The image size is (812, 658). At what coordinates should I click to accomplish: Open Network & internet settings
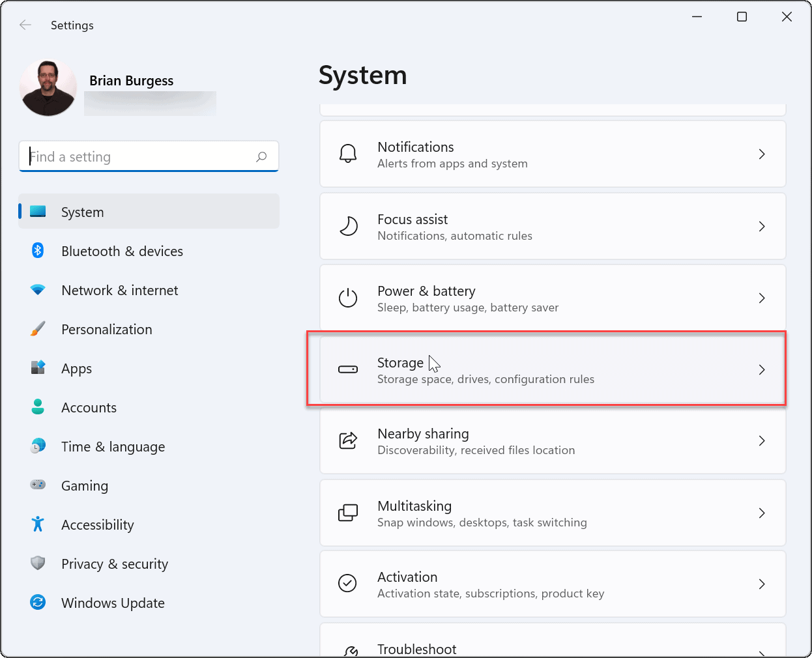[x=149, y=290]
